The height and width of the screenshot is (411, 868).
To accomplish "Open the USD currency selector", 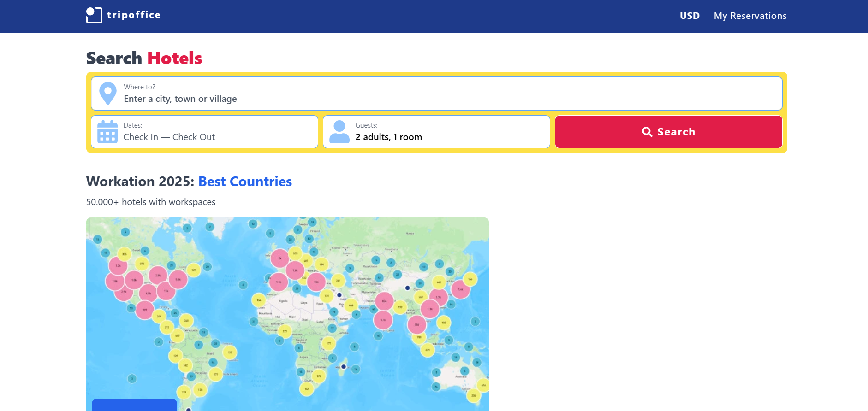I will [x=690, y=16].
